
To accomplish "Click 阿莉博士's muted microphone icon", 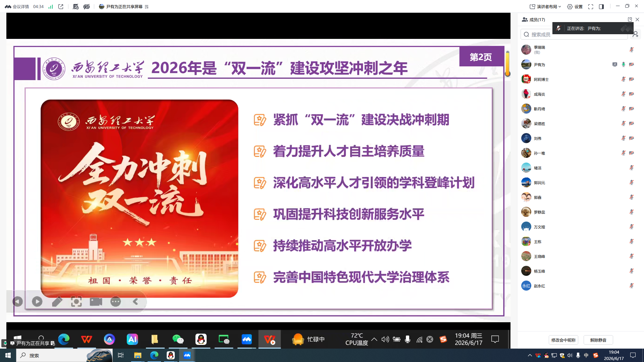I will [x=624, y=79].
